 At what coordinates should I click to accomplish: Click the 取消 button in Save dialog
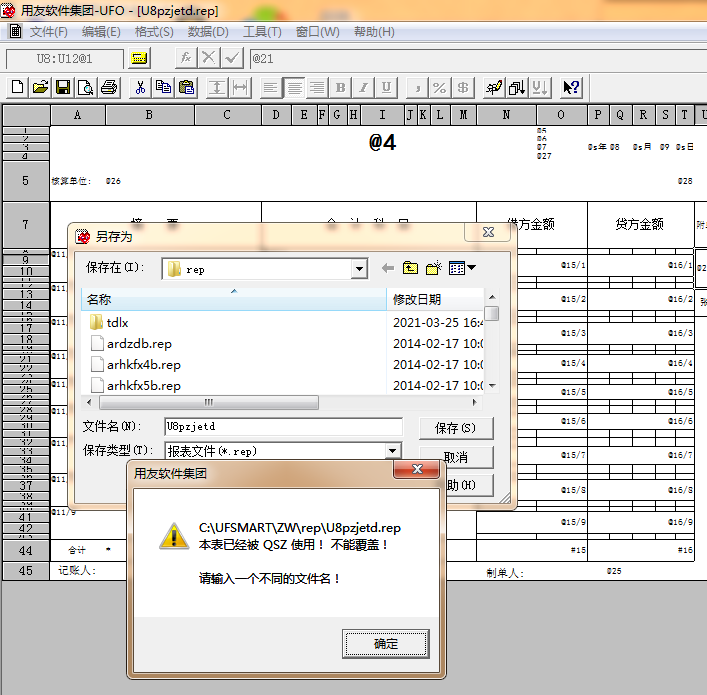coord(456,457)
